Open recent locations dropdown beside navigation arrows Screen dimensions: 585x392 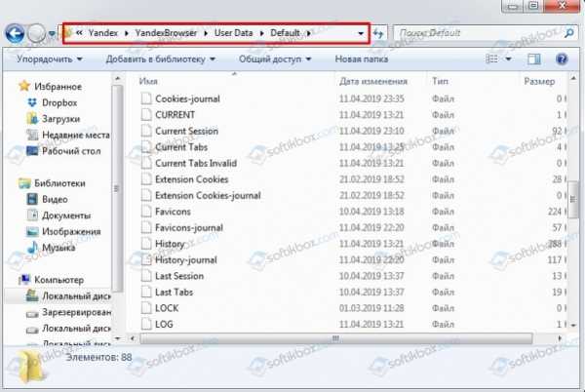(53, 34)
